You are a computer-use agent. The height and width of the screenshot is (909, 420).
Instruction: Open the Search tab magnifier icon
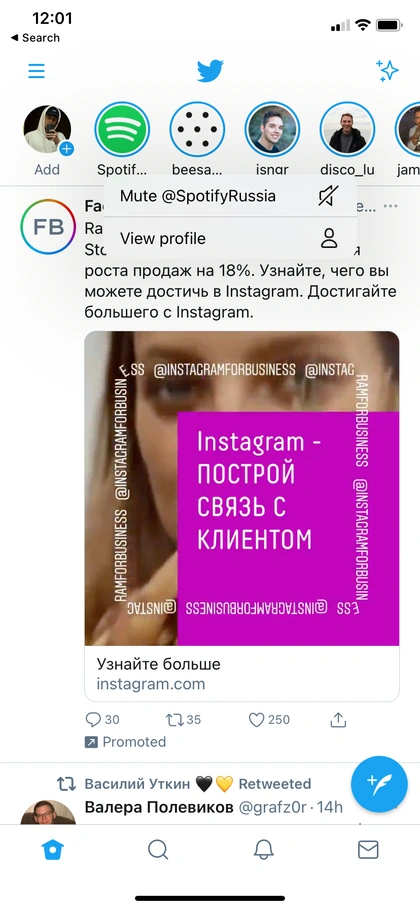tap(157, 850)
